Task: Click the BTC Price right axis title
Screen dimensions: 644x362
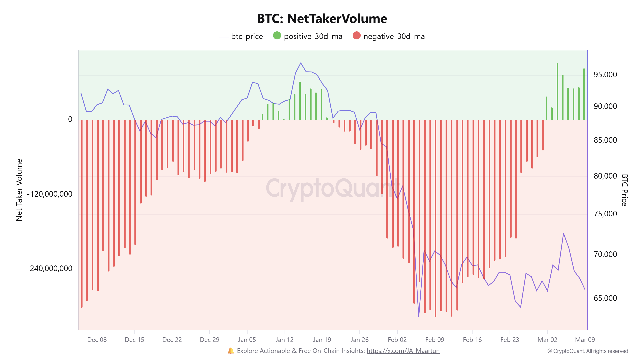Action: point(624,190)
